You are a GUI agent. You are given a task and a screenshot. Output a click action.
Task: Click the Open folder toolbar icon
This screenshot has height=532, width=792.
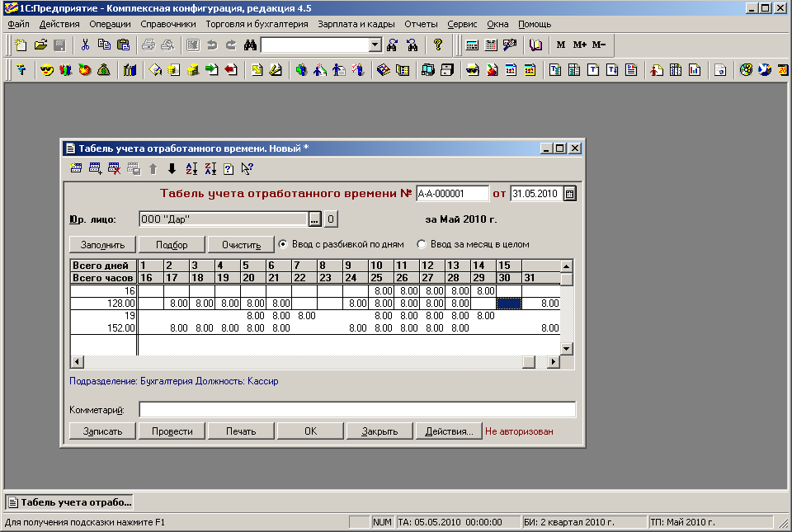point(40,45)
